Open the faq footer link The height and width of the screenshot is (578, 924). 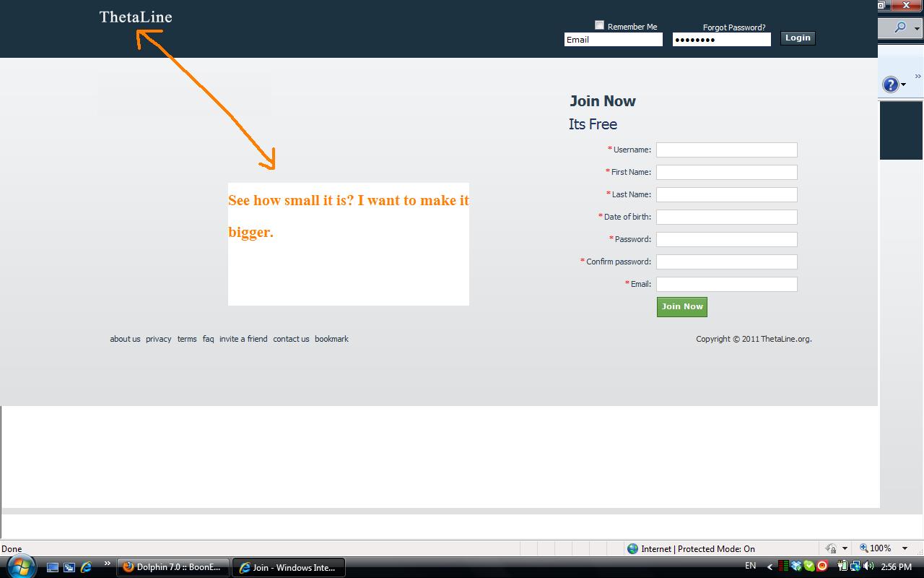coord(208,339)
